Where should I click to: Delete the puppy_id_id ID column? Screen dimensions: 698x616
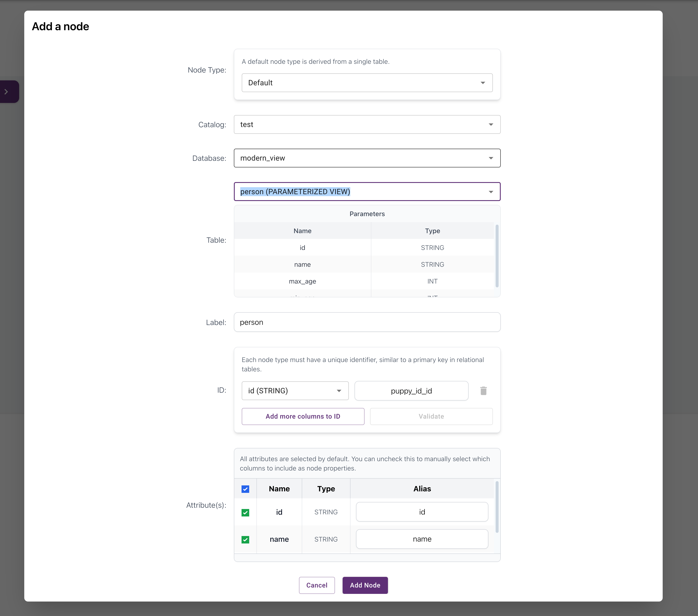pos(483,391)
